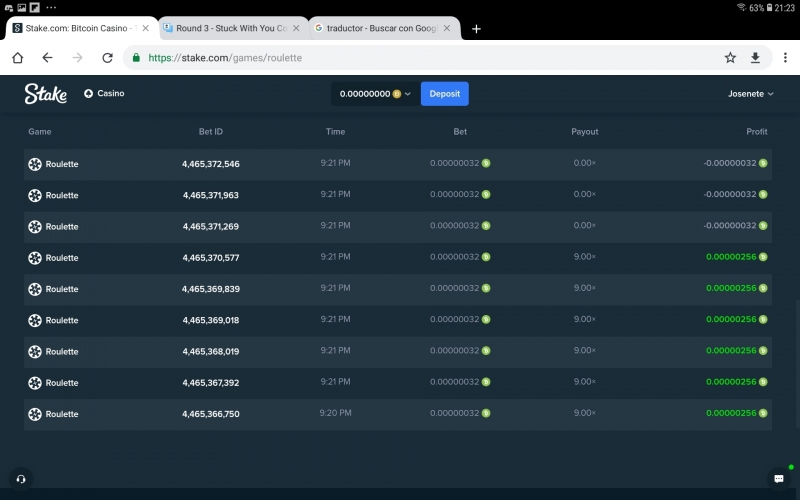Click Bet ID 4,465,367,392
Viewport: 800px width, 500px height.
click(x=211, y=383)
